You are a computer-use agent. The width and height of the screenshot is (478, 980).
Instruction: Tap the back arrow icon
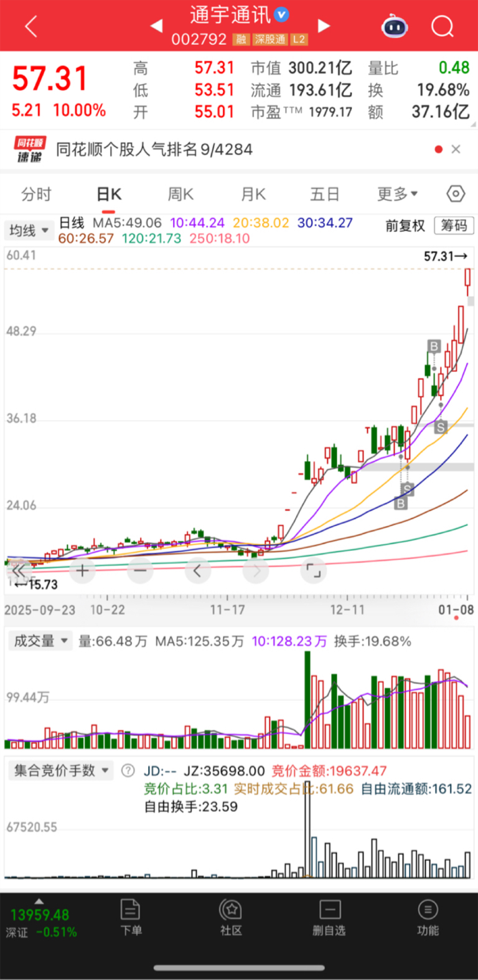30,27
